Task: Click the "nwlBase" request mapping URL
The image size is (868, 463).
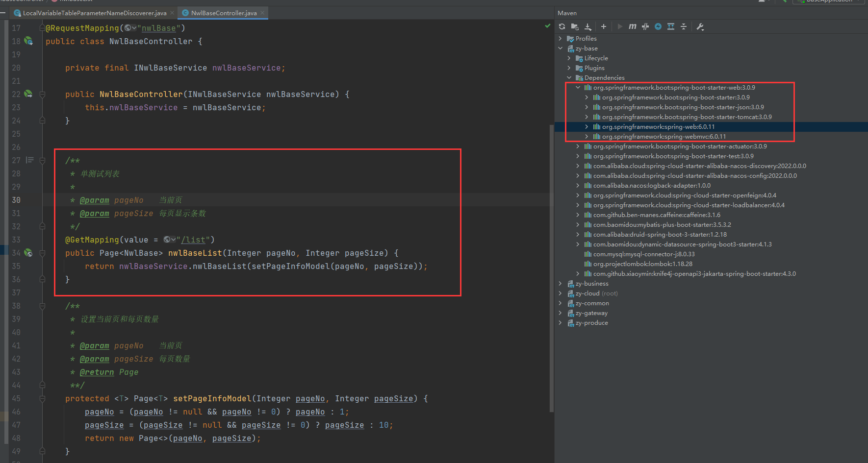Action: click(158, 28)
